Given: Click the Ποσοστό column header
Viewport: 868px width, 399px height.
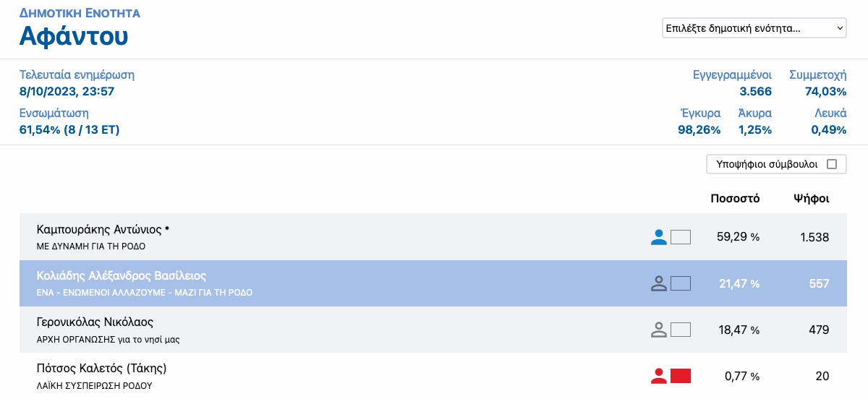Looking at the screenshot, I should [735, 198].
